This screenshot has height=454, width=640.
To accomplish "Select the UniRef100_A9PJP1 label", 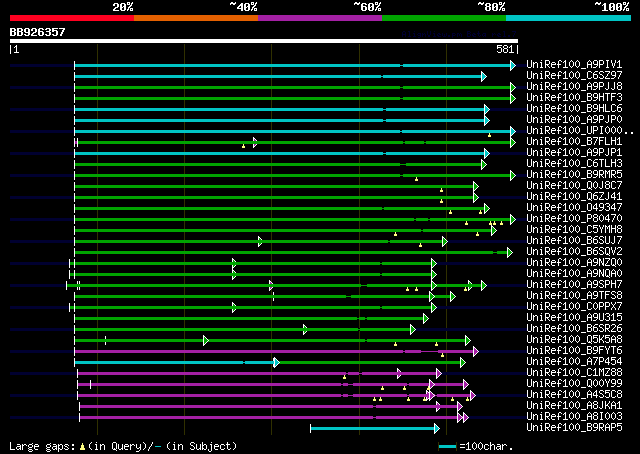I will tap(574, 153).
